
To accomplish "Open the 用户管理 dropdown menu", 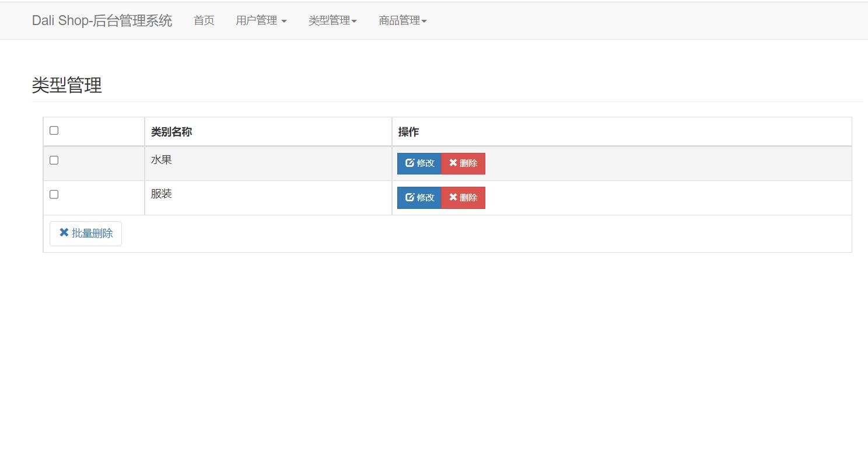I will pyautogui.click(x=261, y=20).
